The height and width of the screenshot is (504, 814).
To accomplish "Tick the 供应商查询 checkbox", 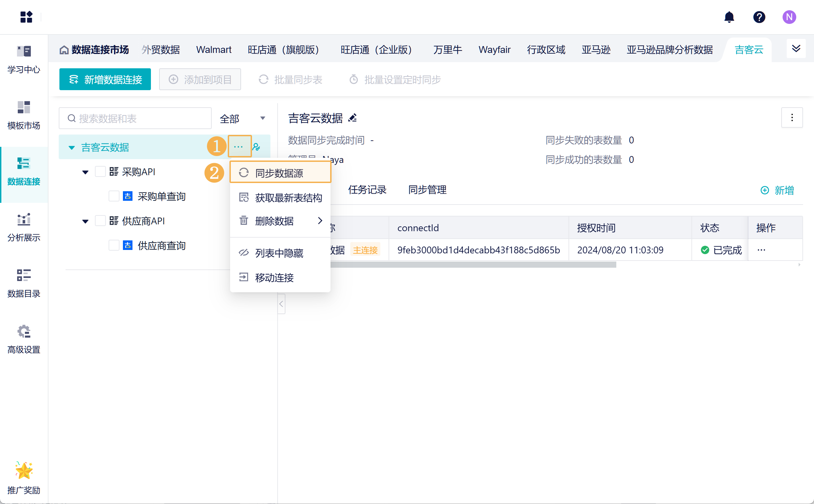I will point(114,246).
